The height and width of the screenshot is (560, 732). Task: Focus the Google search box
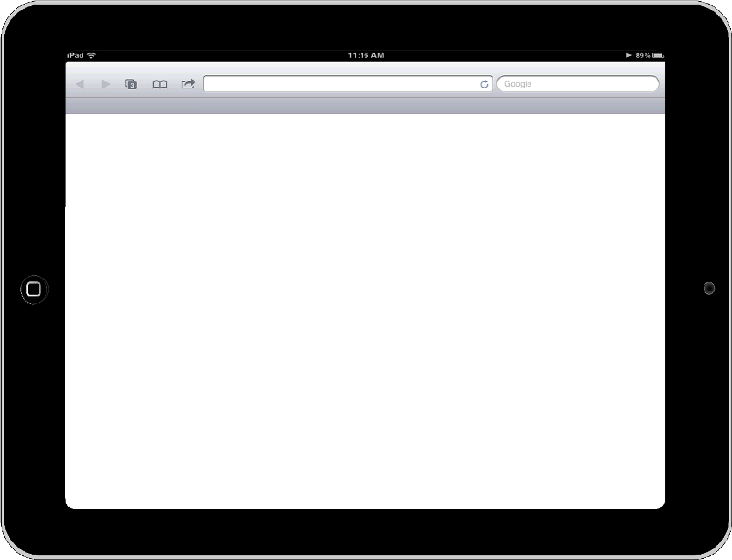tap(580, 84)
